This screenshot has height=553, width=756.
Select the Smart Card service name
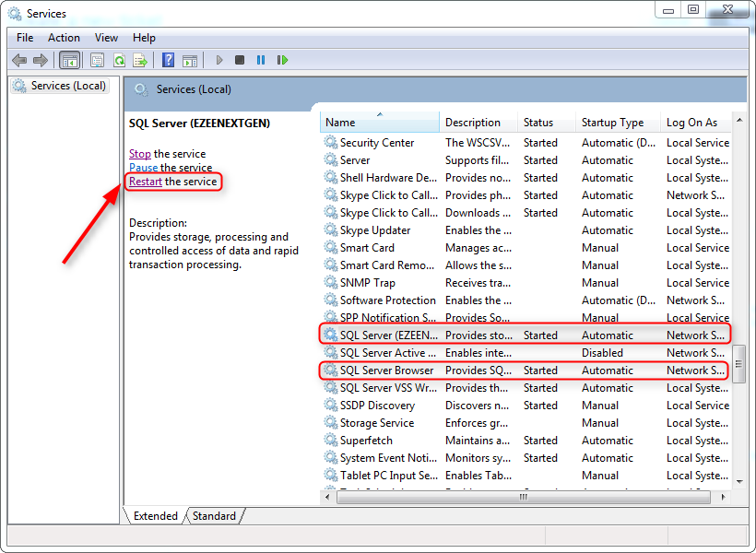tap(367, 247)
